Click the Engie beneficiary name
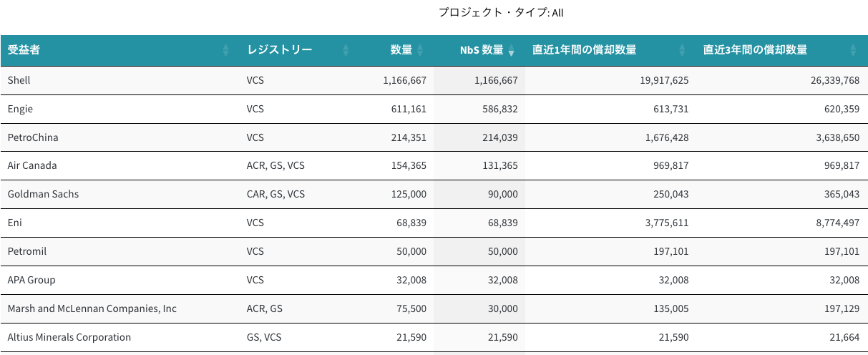868x355 pixels. [x=20, y=109]
